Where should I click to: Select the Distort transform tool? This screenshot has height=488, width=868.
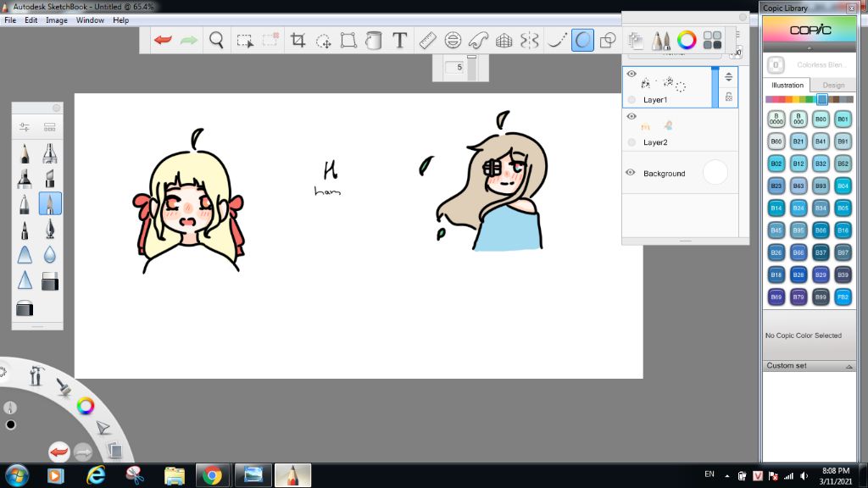tap(348, 41)
